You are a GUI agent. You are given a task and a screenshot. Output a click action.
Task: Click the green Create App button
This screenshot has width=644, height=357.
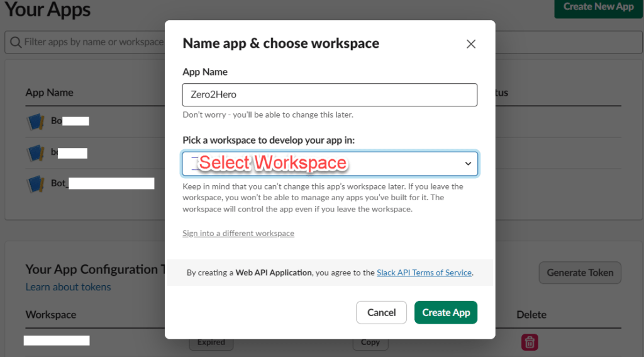click(x=445, y=312)
